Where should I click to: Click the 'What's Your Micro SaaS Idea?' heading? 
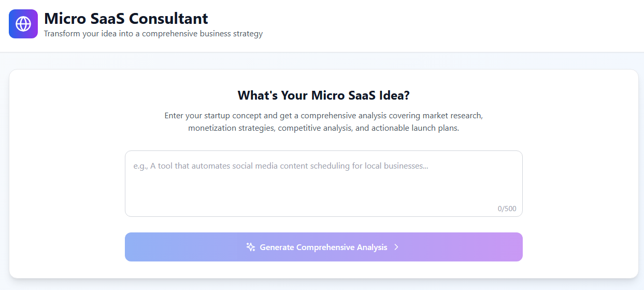[323, 95]
